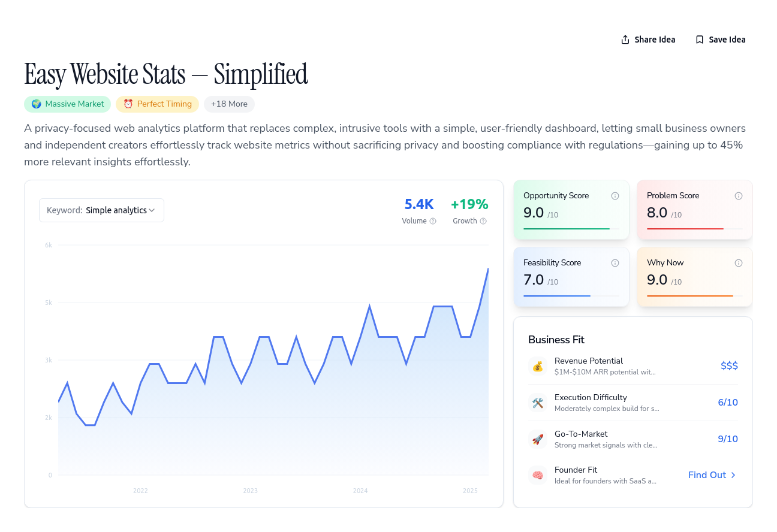Open the Feasibility Score info icon
Viewport: 777px width, 532px height.
pyautogui.click(x=615, y=263)
